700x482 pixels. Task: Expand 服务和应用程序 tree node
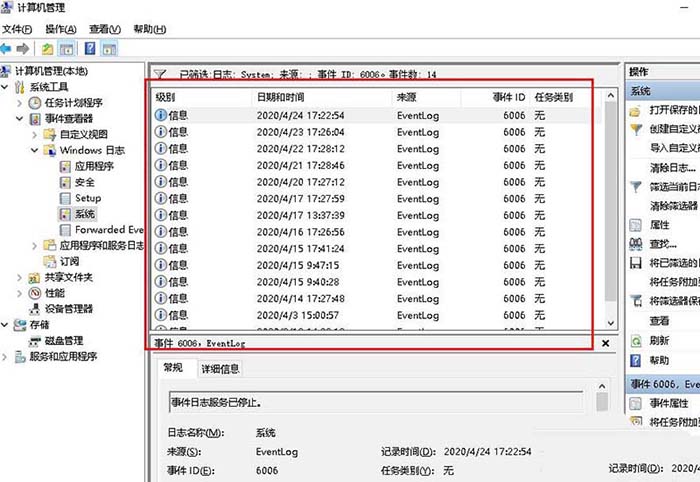coord(4,357)
